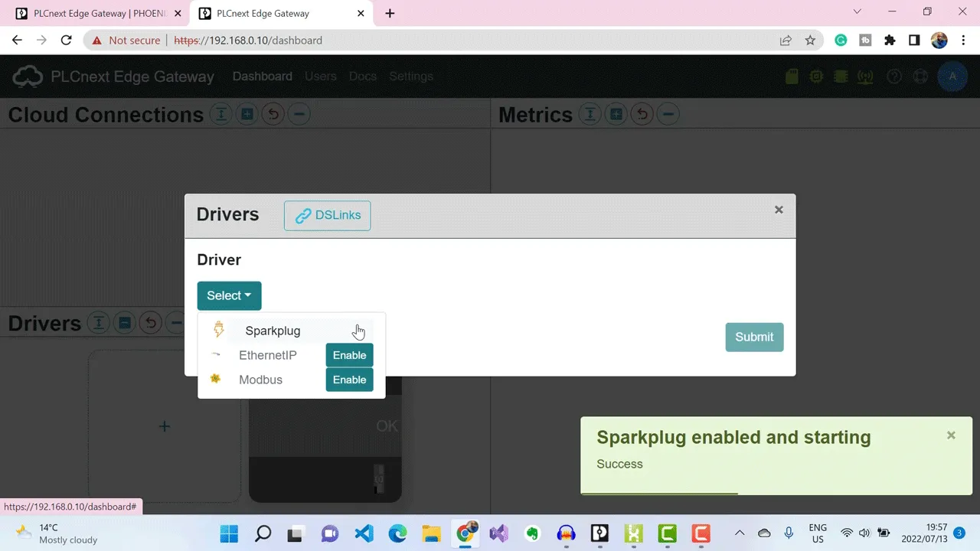Reload the dashboard page

[66, 41]
